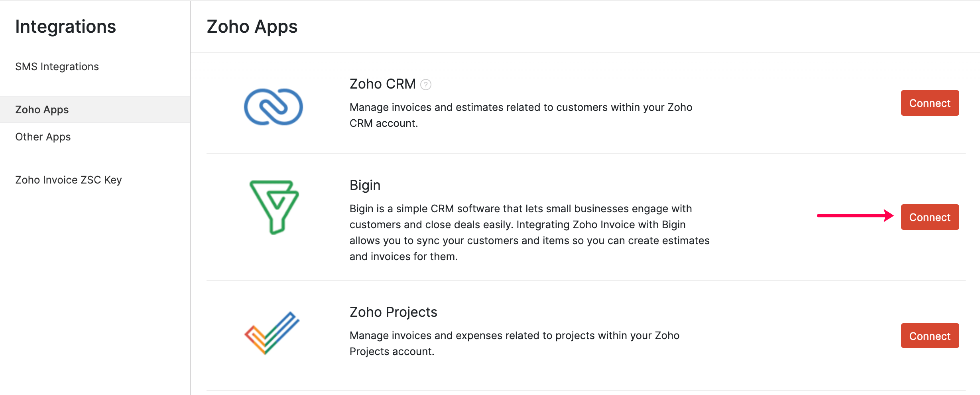Click the Zoho Projects title text
This screenshot has width=980, height=395.
coord(393,312)
